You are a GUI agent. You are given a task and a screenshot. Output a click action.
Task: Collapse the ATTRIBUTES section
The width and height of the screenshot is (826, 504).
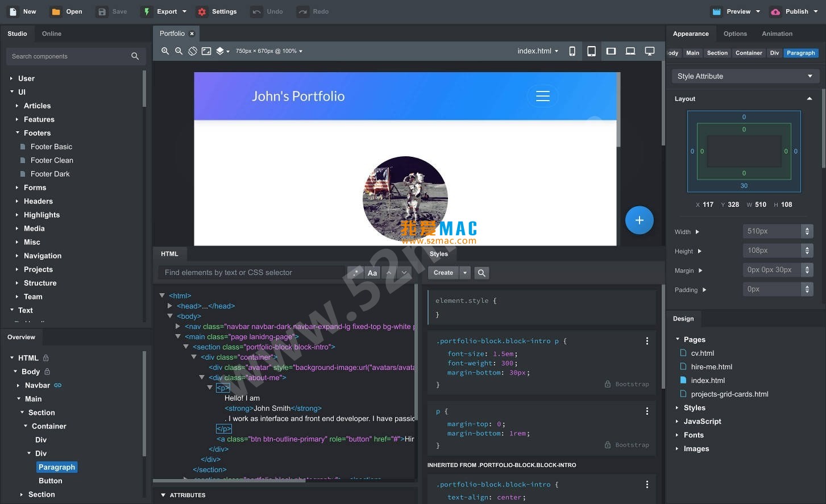coord(163,495)
